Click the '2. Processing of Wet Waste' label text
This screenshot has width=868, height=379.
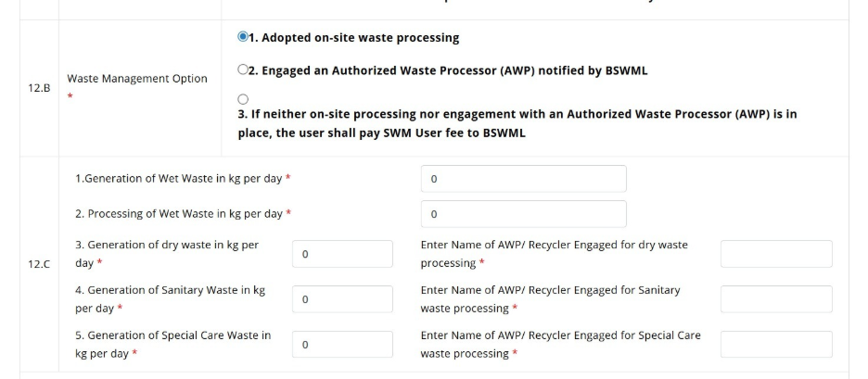coord(179,214)
